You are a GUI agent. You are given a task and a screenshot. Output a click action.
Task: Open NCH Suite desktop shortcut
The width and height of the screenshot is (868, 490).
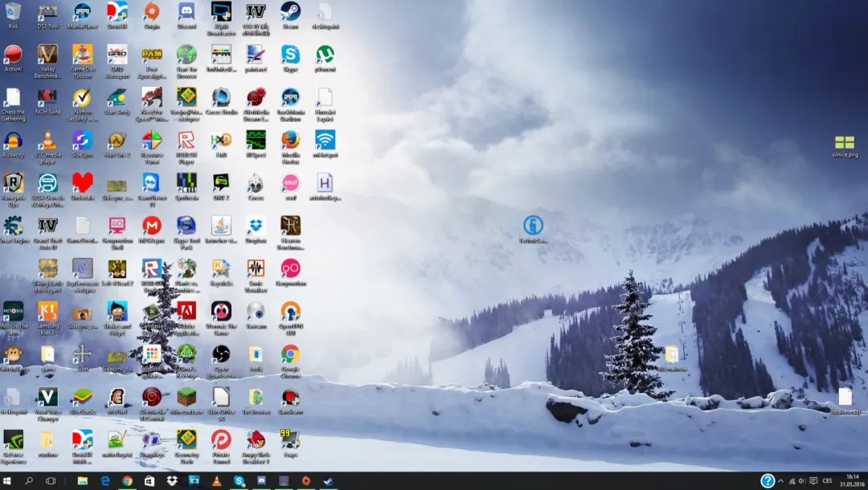(47, 101)
